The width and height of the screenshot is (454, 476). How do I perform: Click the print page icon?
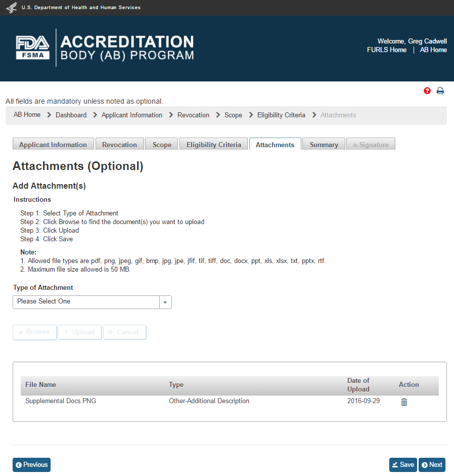(440, 91)
